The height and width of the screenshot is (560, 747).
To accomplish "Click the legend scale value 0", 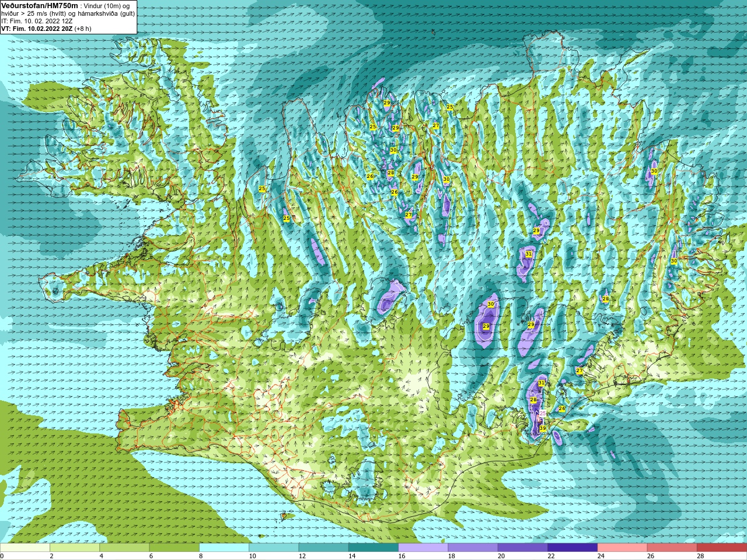I will click(x=2, y=556).
